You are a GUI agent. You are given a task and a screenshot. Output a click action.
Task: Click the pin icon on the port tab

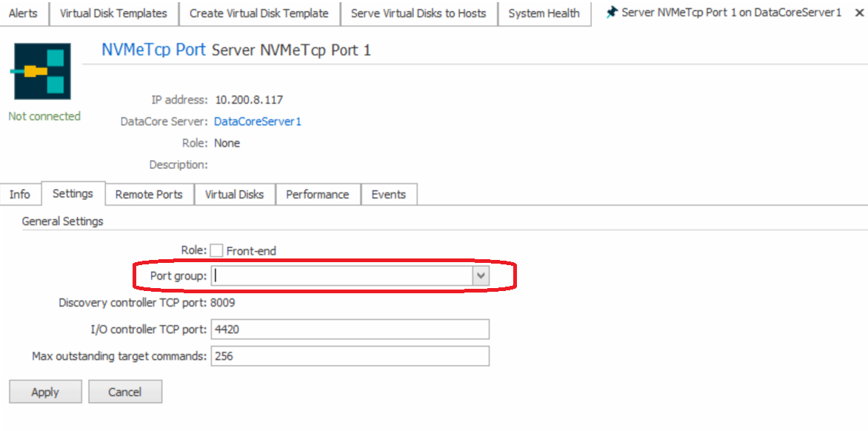pos(611,13)
